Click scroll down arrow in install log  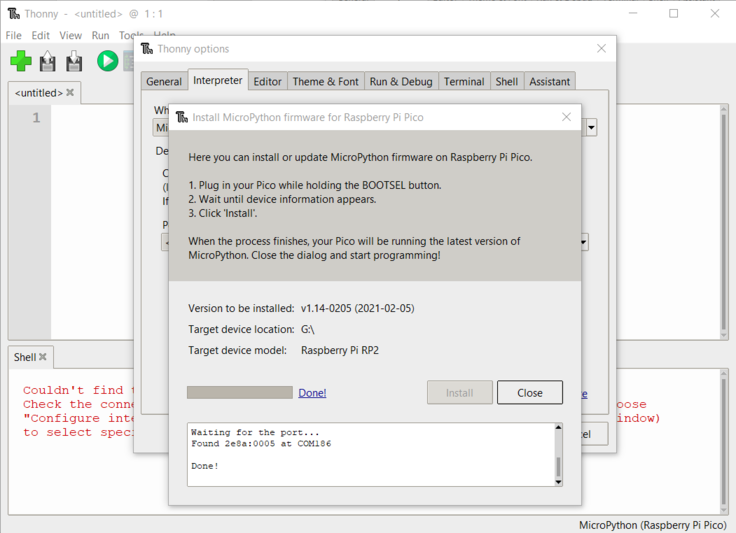click(558, 482)
